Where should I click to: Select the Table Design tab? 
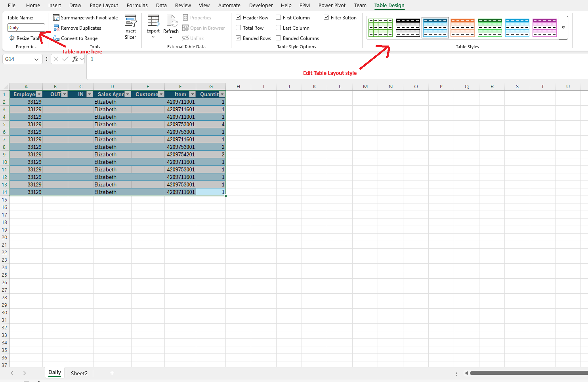[x=389, y=5]
